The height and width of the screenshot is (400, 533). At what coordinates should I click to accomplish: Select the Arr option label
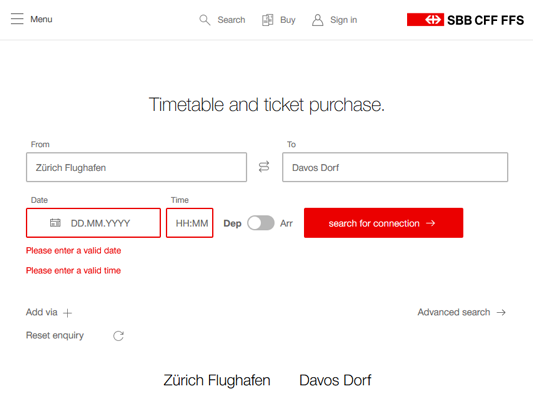(x=286, y=223)
